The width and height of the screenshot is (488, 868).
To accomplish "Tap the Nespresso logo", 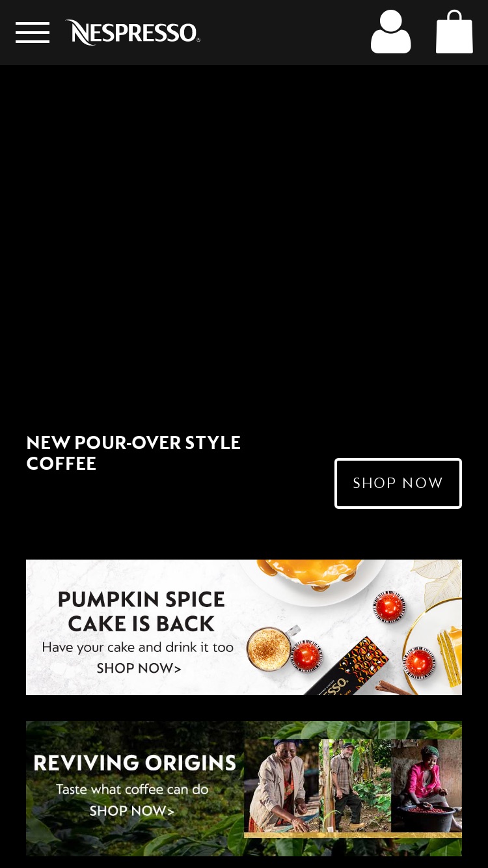I will coord(133,33).
